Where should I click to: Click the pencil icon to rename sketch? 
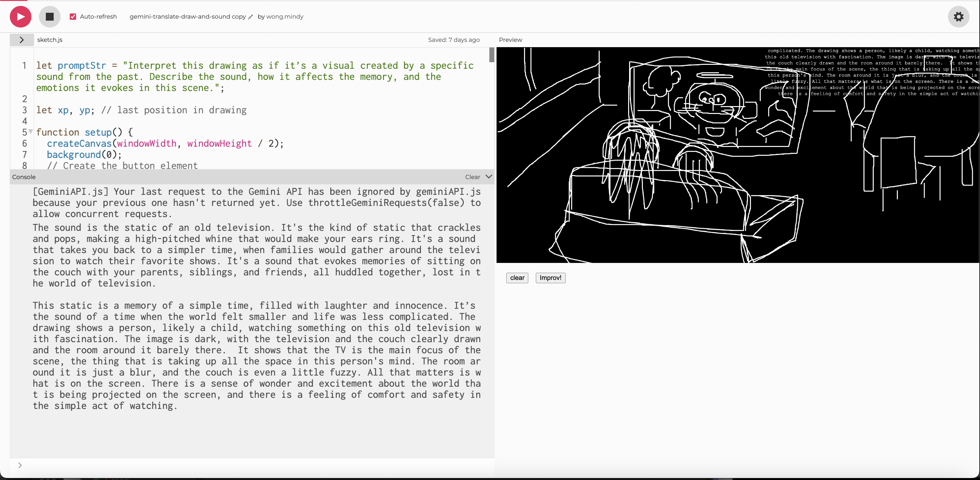click(x=250, y=17)
